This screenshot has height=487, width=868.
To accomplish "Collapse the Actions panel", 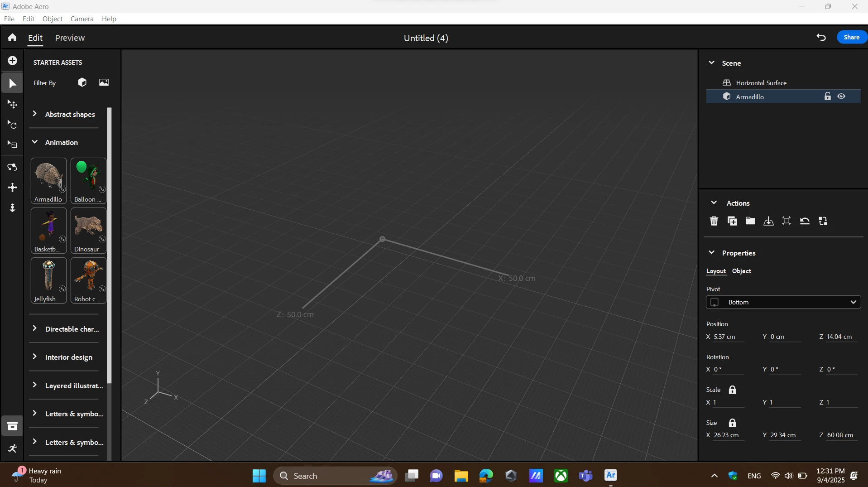I will [714, 203].
